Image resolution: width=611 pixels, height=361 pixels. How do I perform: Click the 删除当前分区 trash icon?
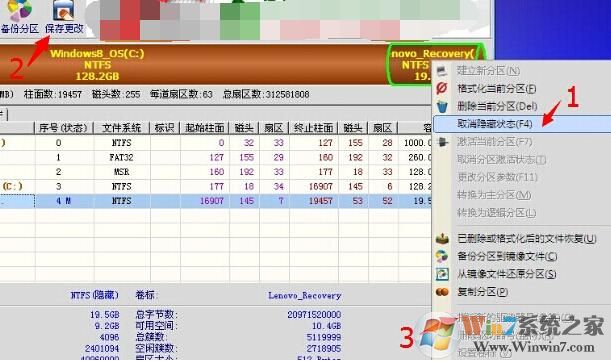pos(442,106)
